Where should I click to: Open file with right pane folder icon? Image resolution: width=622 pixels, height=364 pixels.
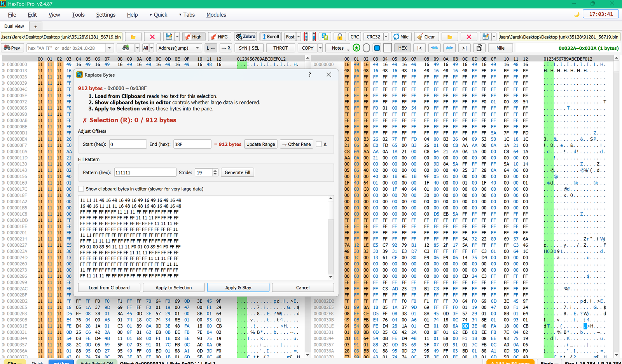[450, 37]
